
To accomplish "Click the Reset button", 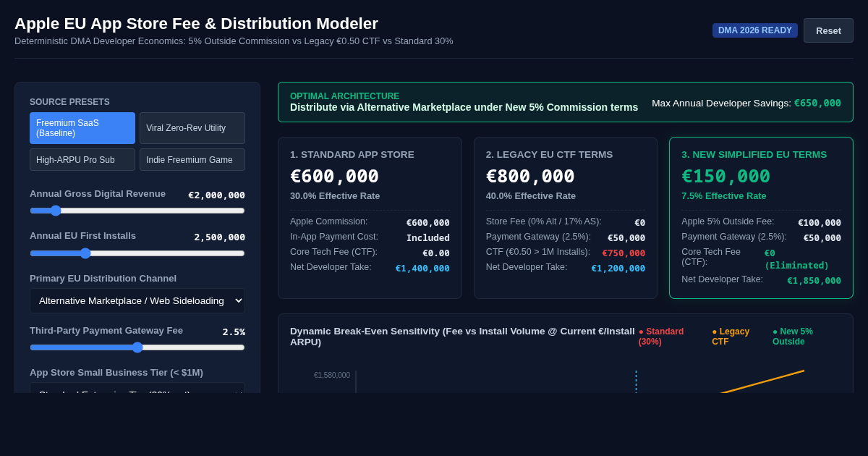I will point(828,30).
